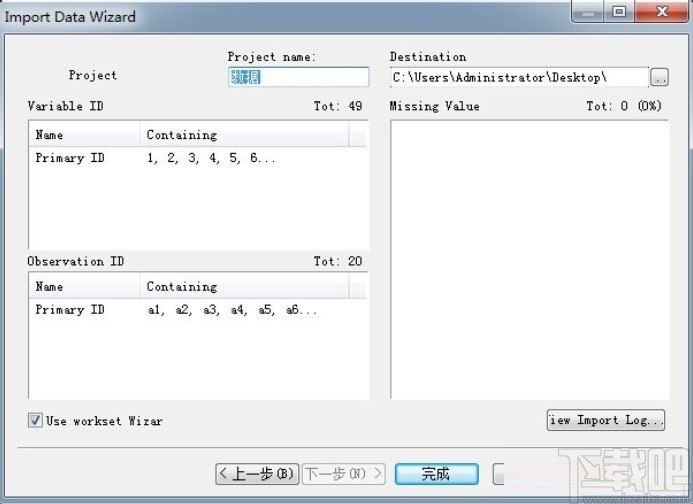Open the destination browse button
The width and height of the screenshot is (693, 504).
pyautogui.click(x=659, y=78)
